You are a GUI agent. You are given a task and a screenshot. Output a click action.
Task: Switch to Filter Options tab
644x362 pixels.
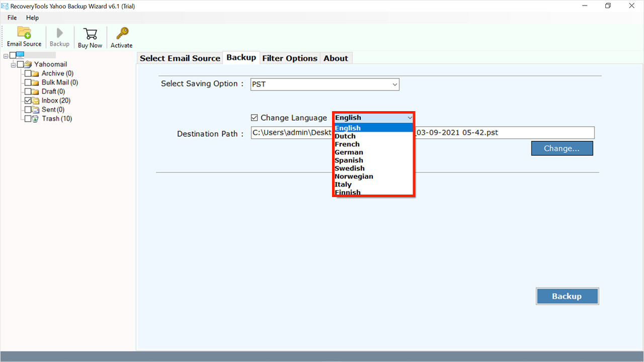290,58
